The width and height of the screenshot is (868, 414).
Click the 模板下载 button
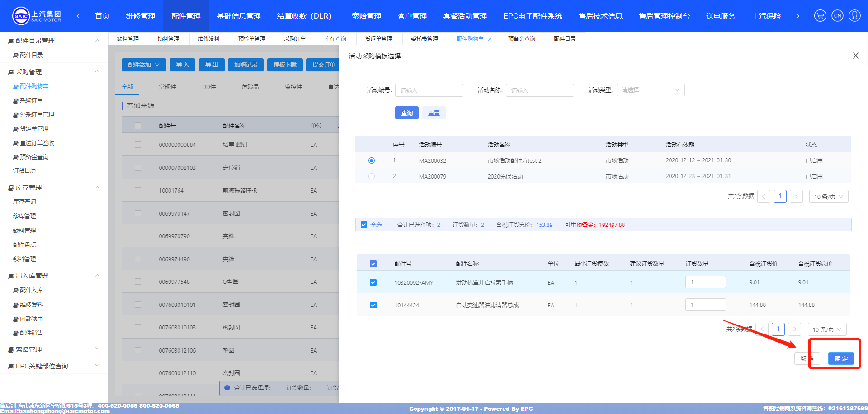(x=285, y=65)
